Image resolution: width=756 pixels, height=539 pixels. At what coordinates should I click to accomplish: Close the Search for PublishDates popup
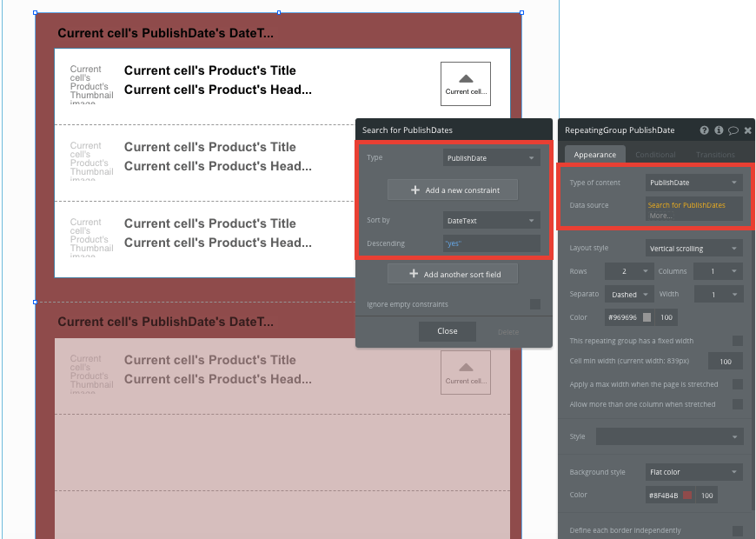(447, 331)
